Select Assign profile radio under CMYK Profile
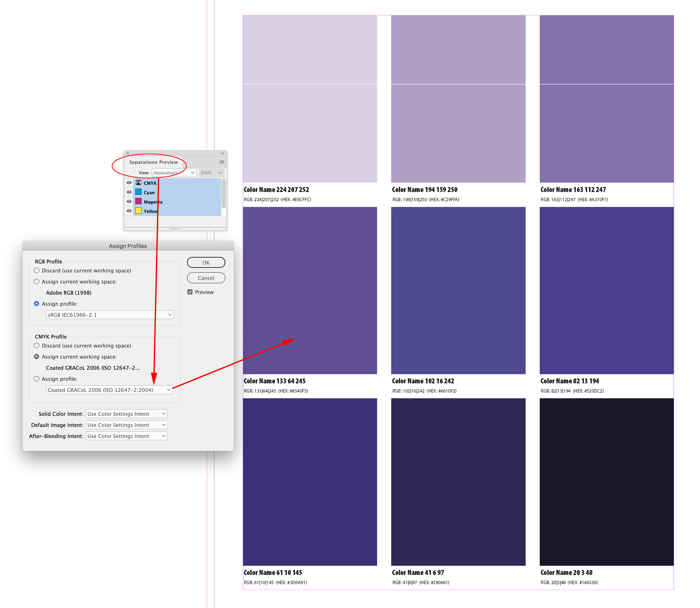700x608 pixels. (x=36, y=379)
